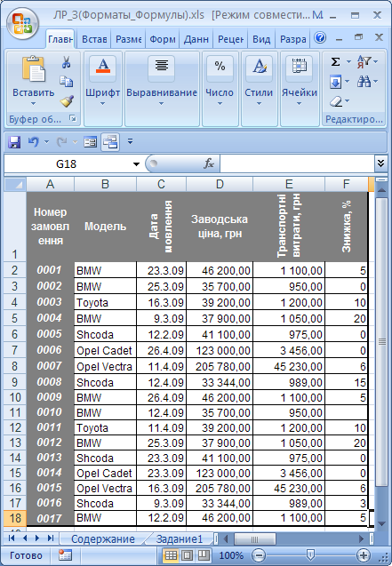The image size is (392, 566).
Task: Save the workbook with floppy icon
Action: click(x=14, y=142)
